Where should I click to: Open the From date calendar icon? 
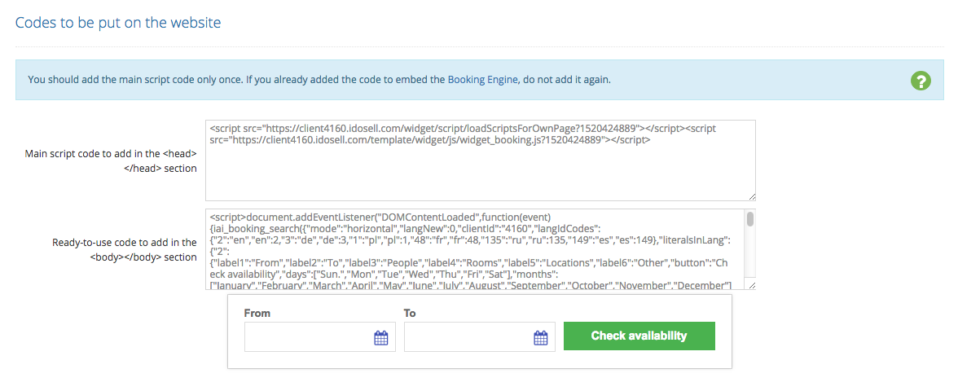(380, 337)
